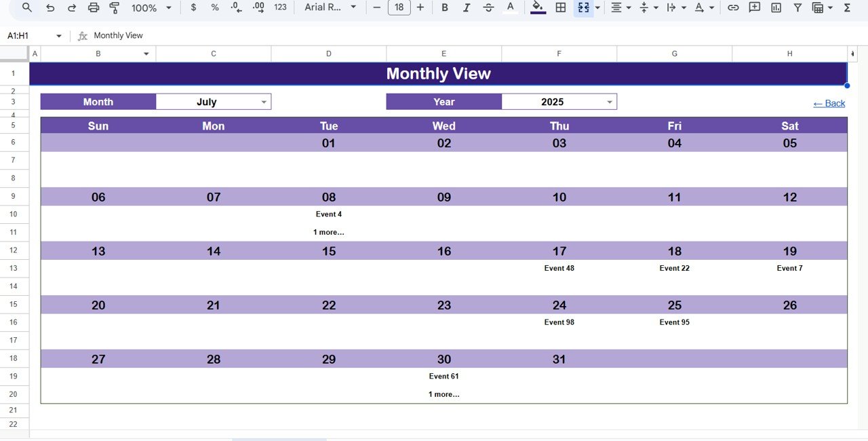Click the Borders icon
This screenshot has height=441, width=868.
(x=561, y=7)
